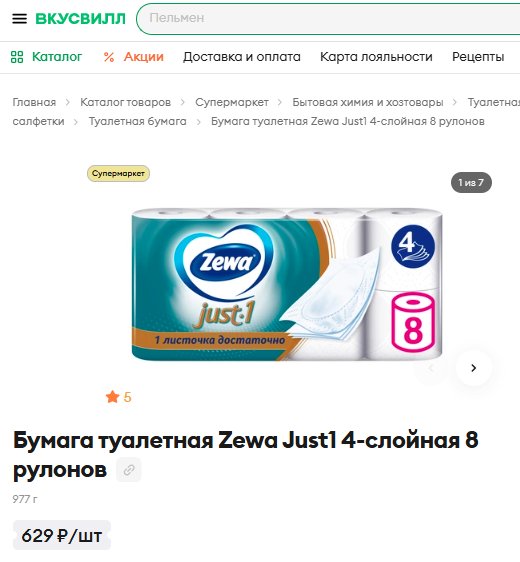Click the Zewa product image
The height and width of the screenshot is (562, 520).
(x=287, y=284)
